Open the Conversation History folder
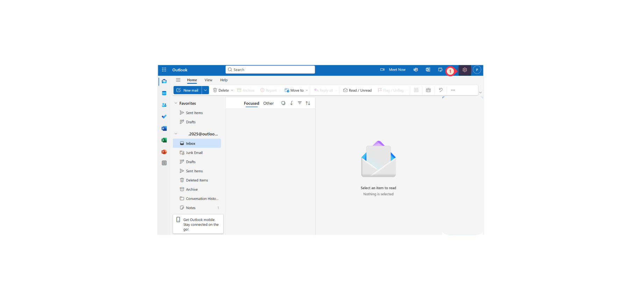The image size is (644, 299). pyautogui.click(x=197, y=198)
